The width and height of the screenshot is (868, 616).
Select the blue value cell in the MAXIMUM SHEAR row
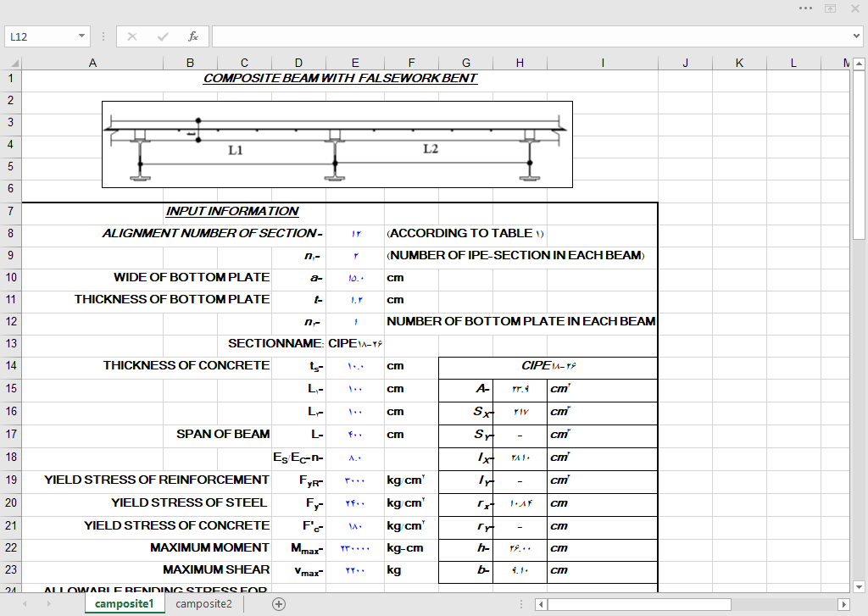tap(355, 570)
